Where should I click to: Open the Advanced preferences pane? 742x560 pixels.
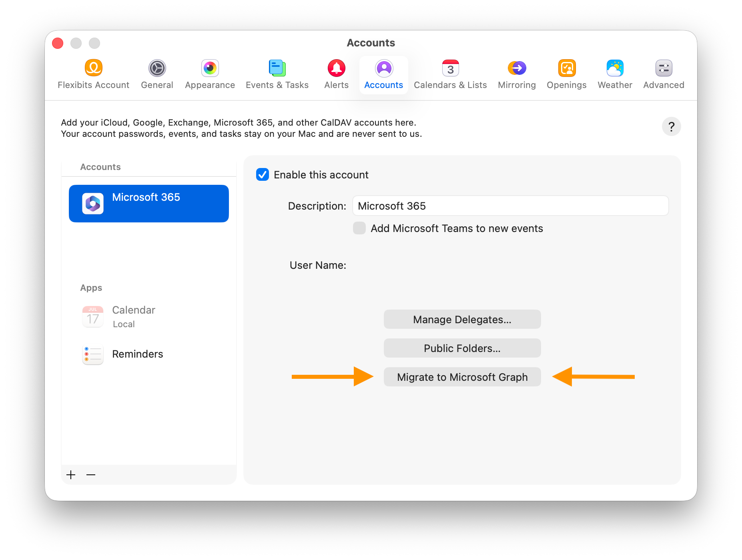coord(664,75)
